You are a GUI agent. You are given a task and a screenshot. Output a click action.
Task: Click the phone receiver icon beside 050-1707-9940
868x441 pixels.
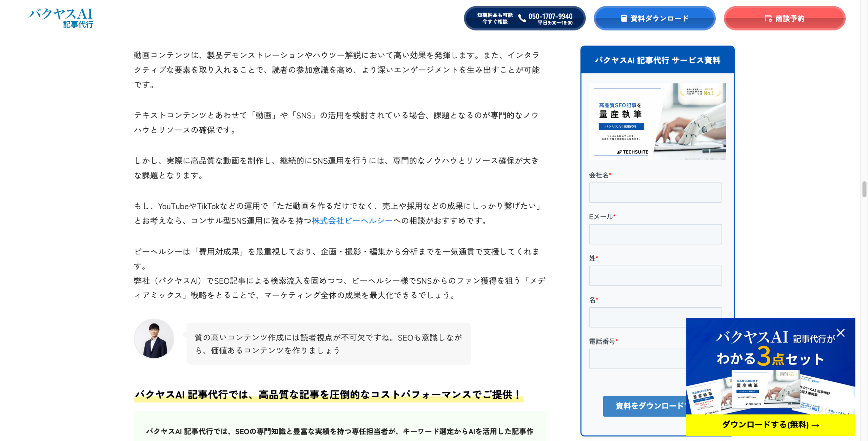pyautogui.click(x=522, y=19)
